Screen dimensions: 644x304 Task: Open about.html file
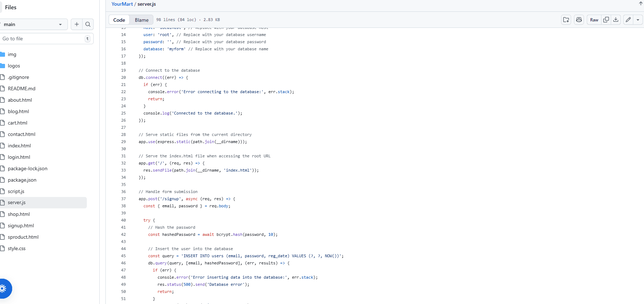(x=20, y=100)
